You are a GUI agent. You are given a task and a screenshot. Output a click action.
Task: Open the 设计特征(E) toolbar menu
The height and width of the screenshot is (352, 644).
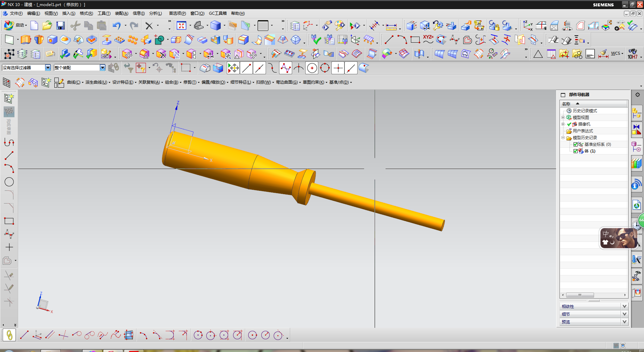pos(124,82)
